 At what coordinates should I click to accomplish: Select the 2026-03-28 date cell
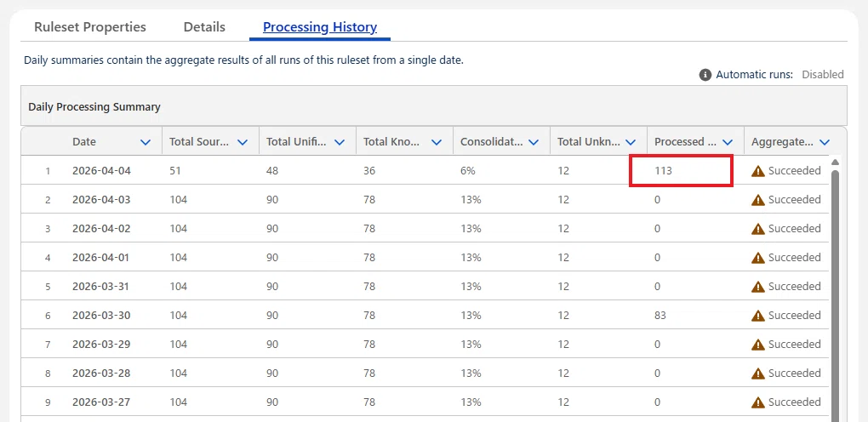pyautogui.click(x=101, y=373)
